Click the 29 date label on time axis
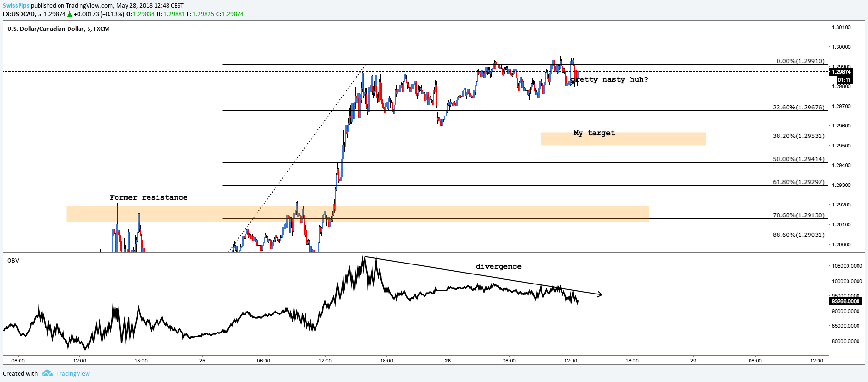 pos(693,361)
